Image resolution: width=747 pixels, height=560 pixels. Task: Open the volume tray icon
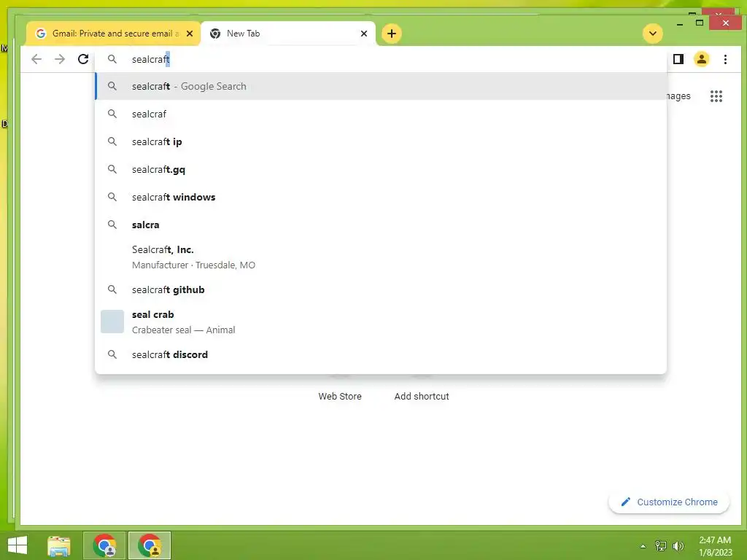point(678,546)
